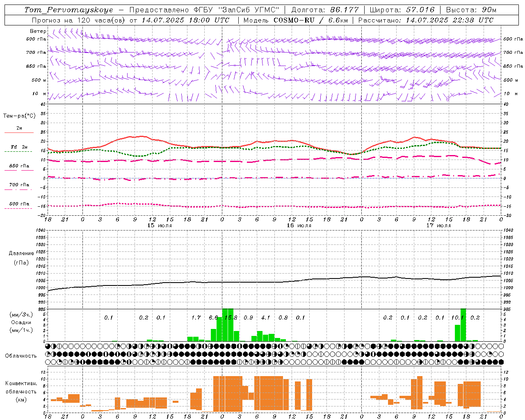Click the 1.7 precipitation total value
Viewport: 525px width, 420px height.
click(x=196, y=318)
